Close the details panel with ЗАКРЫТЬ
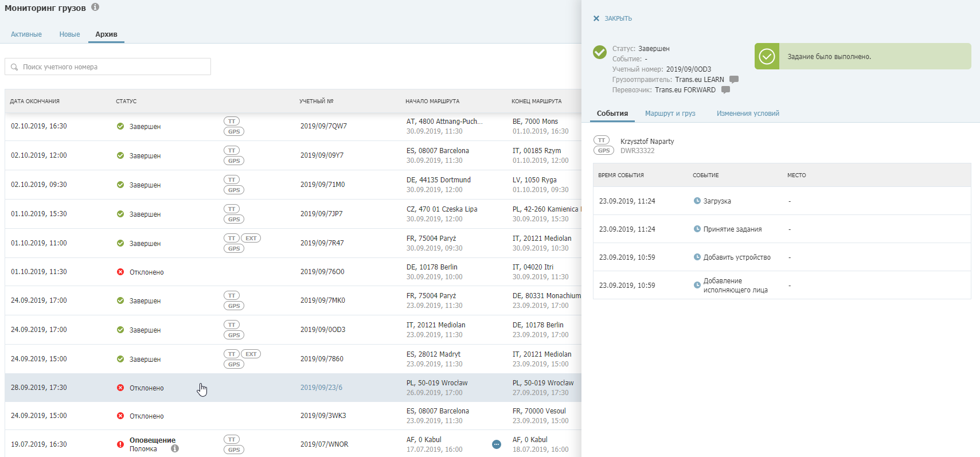This screenshot has width=980, height=457. [x=612, y=18]
